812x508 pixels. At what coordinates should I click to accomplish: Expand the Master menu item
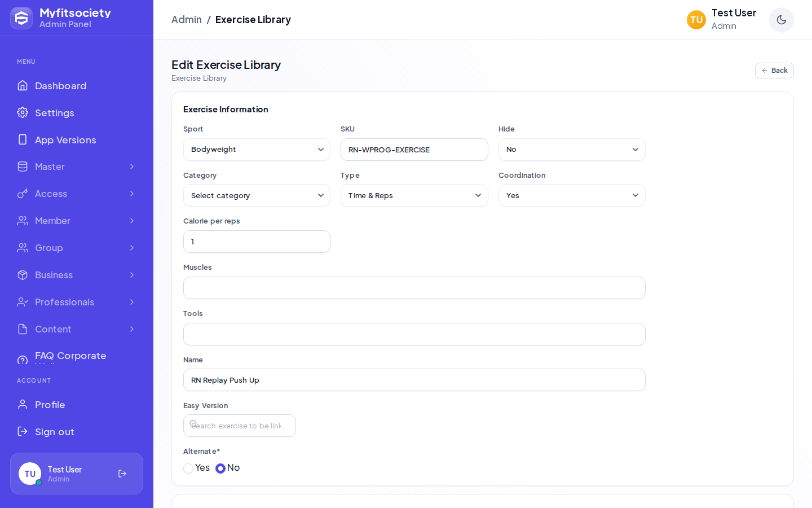tap(77, 167)
